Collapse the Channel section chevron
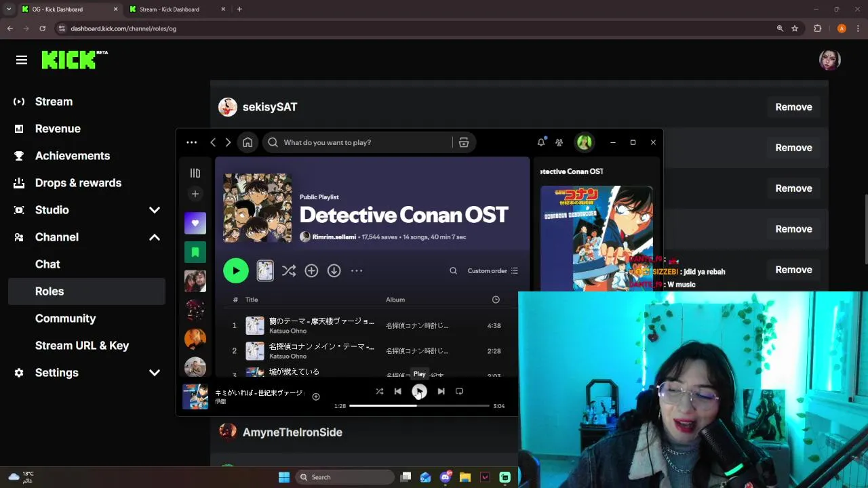Screen dimensions: 868x488 coord(155,237)
